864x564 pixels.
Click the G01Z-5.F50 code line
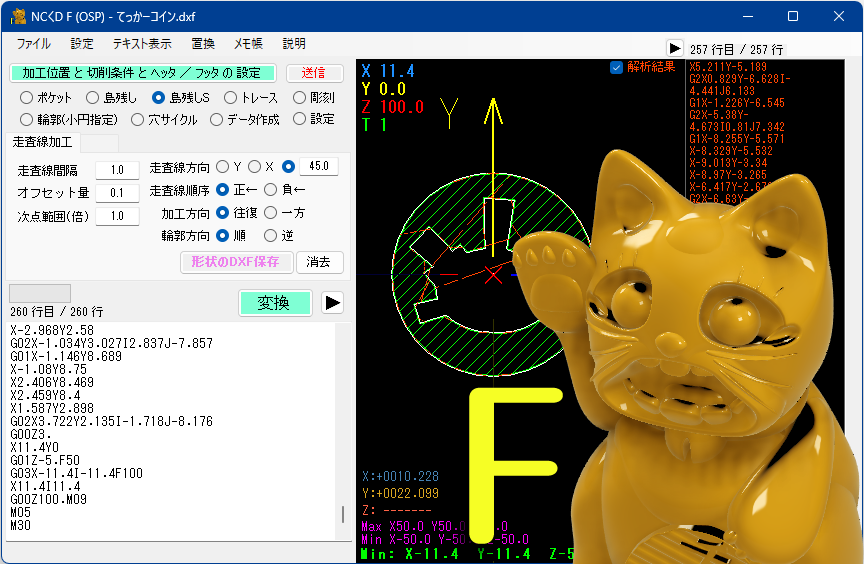pyautogui.click(x=45, y=460)
